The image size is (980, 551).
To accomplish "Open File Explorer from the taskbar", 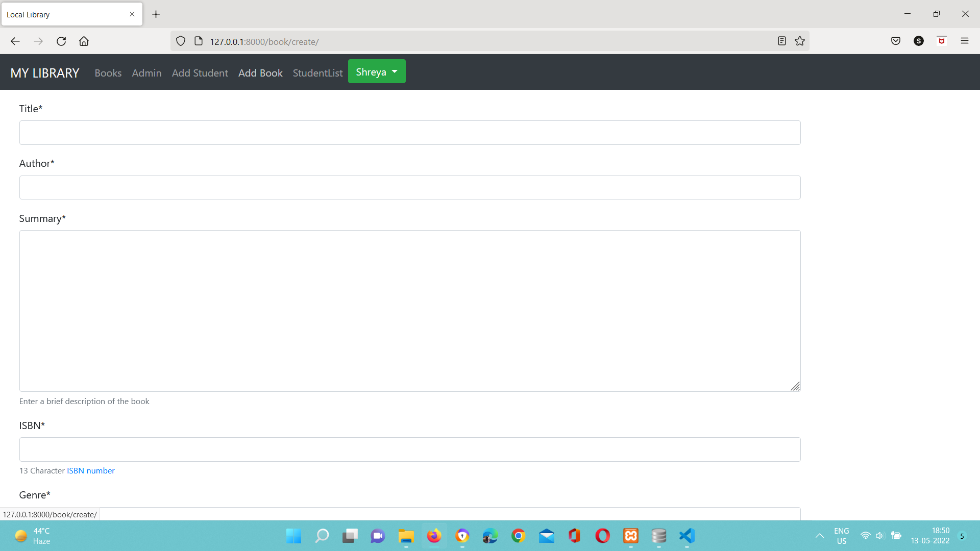I will [x=406, y=536].
